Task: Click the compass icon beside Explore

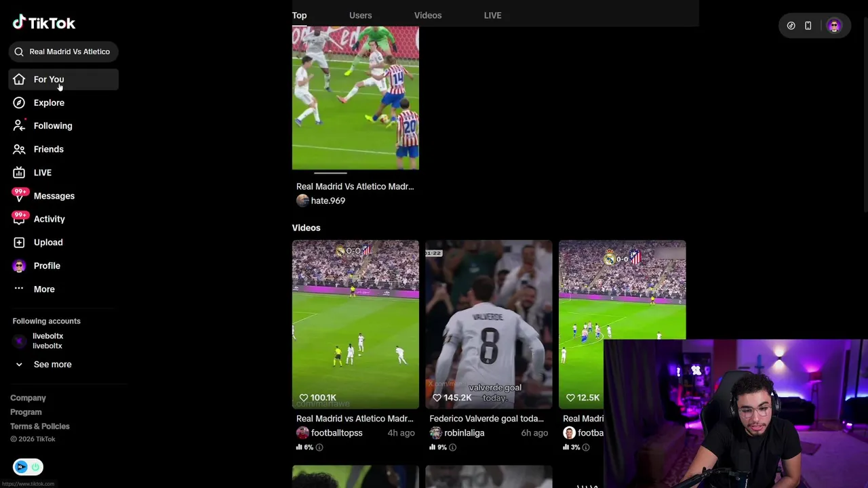Action: pyautogui.click(x=19, y=102)
